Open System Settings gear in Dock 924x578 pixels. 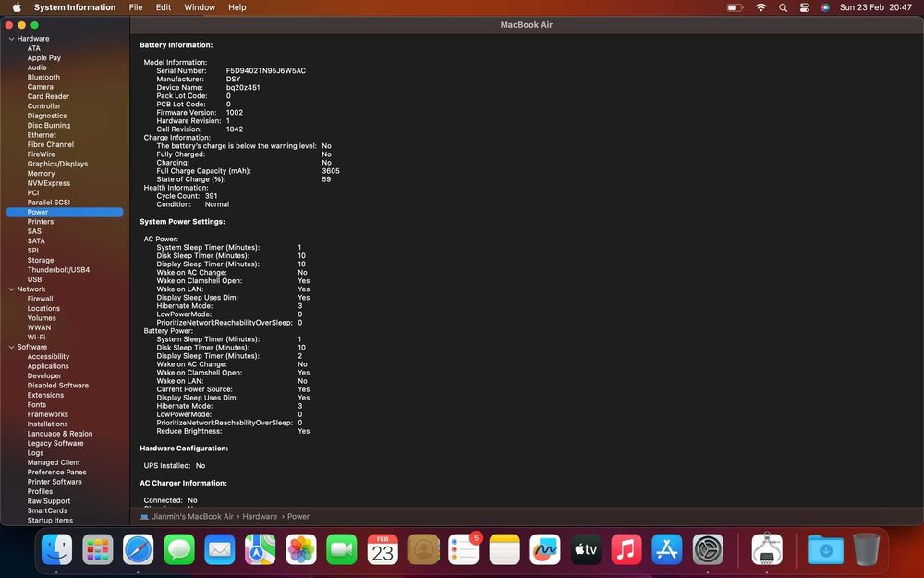click(x=708, y=549)
